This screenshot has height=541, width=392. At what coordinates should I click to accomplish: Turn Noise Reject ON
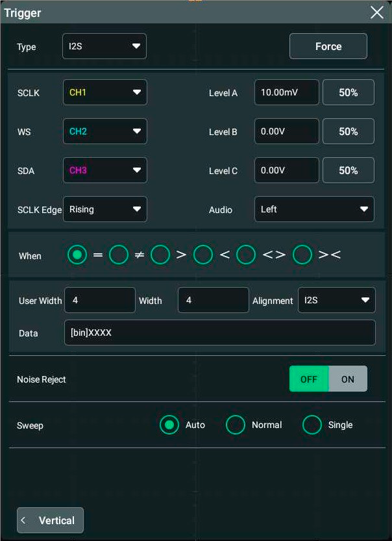348,379
